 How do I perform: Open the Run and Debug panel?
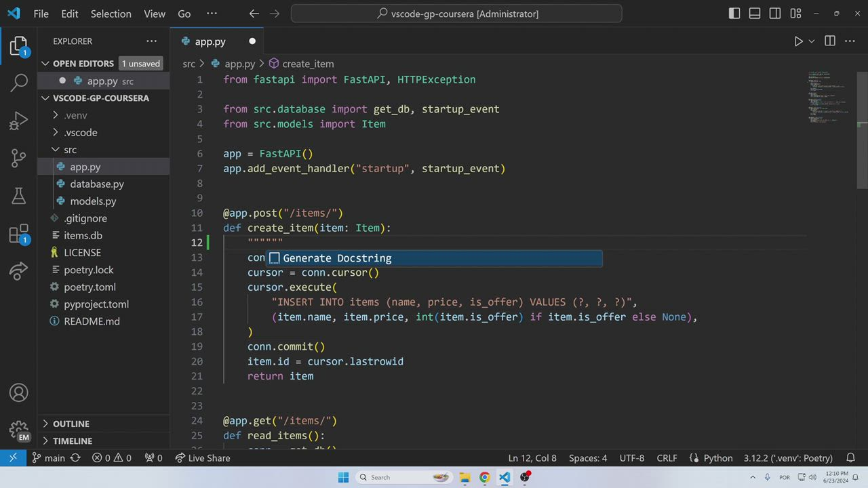(18, 120)
